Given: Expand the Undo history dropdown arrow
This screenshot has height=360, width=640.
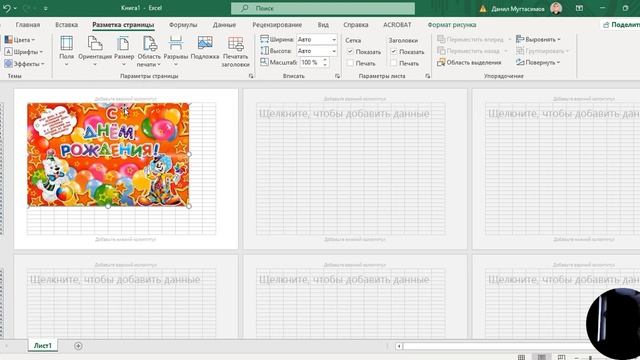Looking at the screenshot, I should [x=15, y=8].
